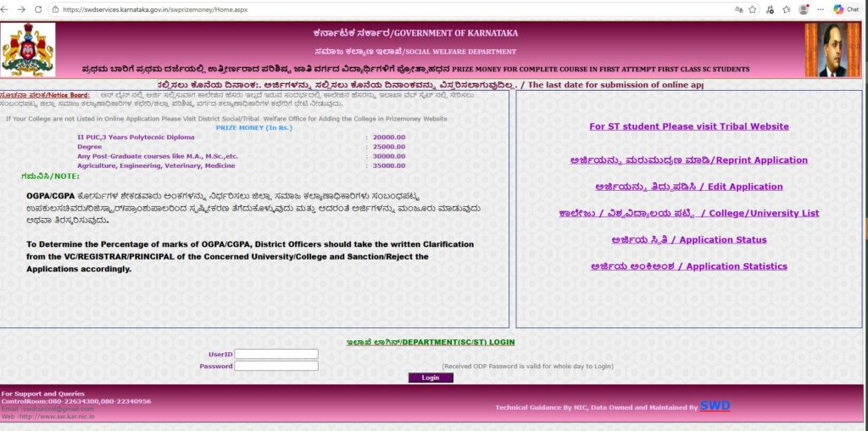
Task: Open the media control music icon
Action: [x=770, y=9]
